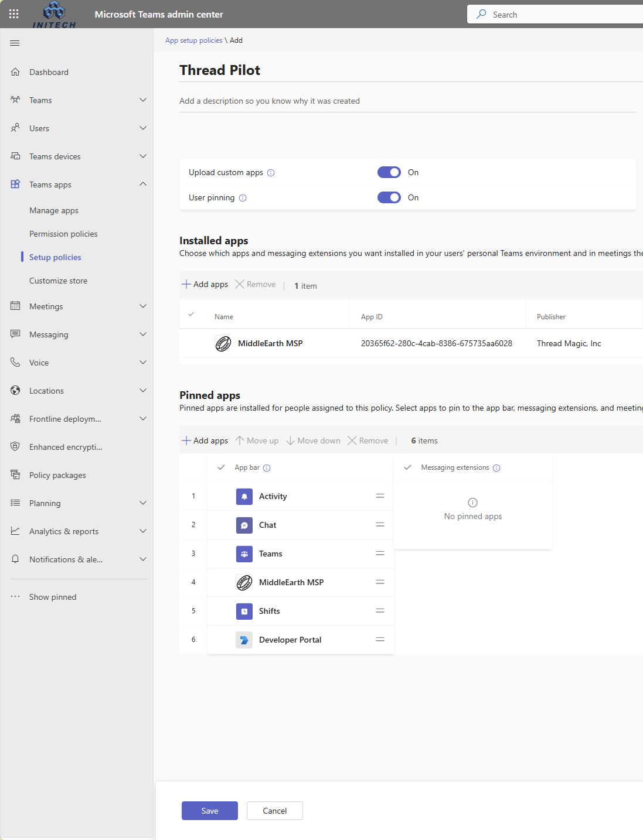Expand the Analytics & reports chevron

pos(143,531)
